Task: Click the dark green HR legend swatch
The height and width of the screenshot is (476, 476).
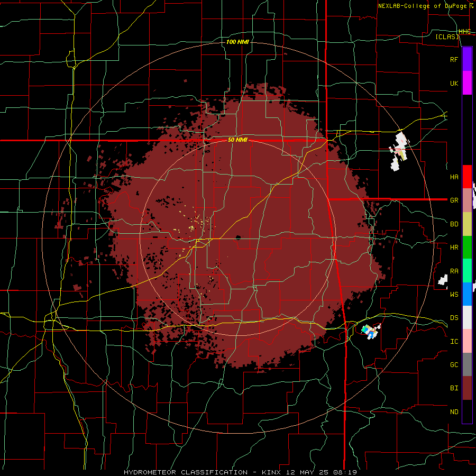Action: tap(467, 247)
